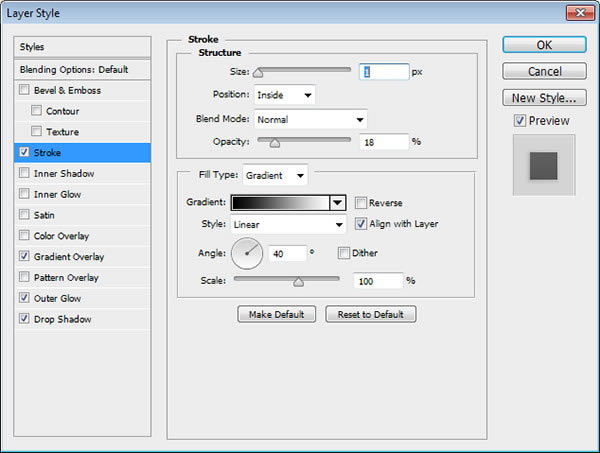Click the style preview thumbnail
The height and width of the screenshot is (453, 600).
(544, 165)
